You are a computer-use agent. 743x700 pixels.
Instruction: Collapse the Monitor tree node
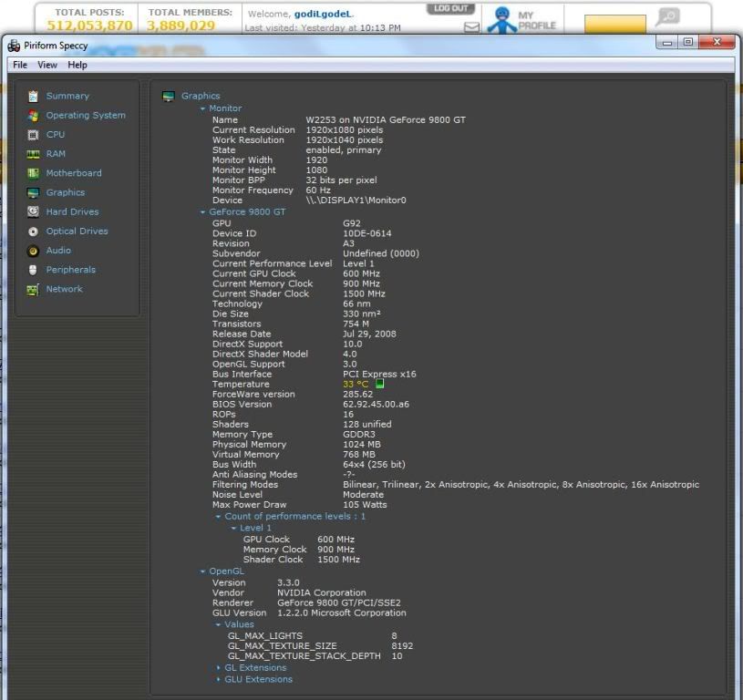[x=202, y=109]
